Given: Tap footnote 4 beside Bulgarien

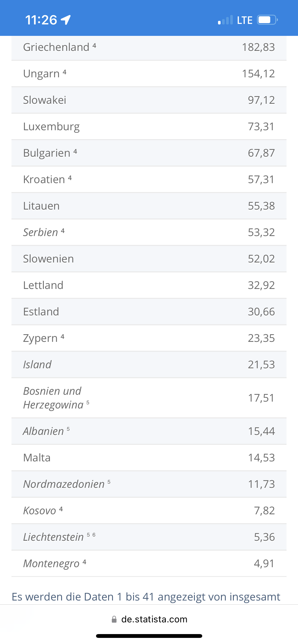Looking at the screenshot, I should point(75,152).
